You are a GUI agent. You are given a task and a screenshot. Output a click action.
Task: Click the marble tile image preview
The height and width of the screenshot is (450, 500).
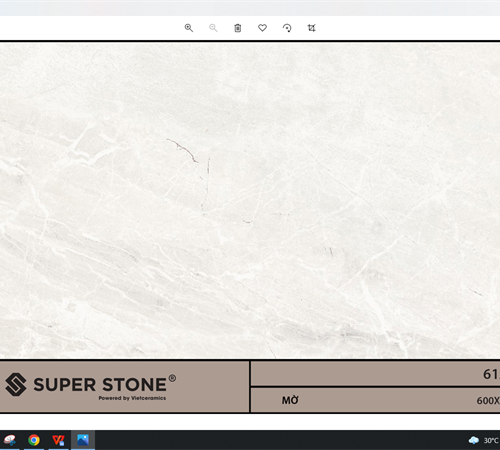[x=250, y=200]
